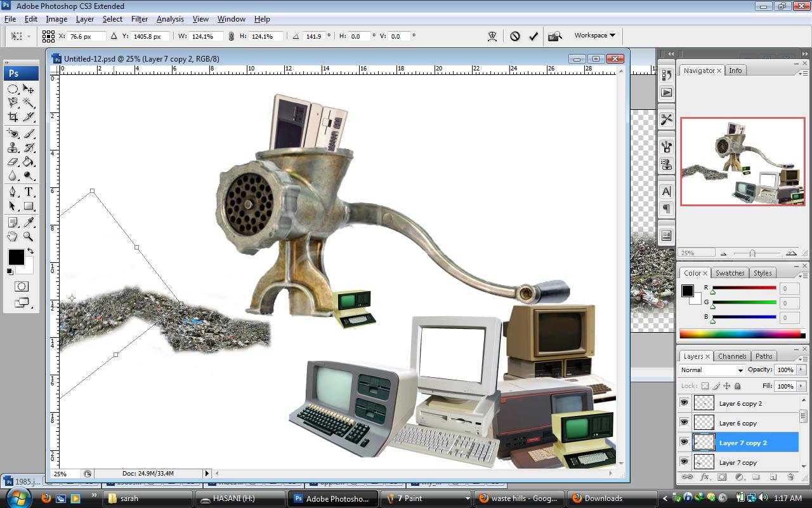Switch to the Swatches tab
Viewport: 812px width, 508px height.
pyautogui.click(x=730, y=273)
